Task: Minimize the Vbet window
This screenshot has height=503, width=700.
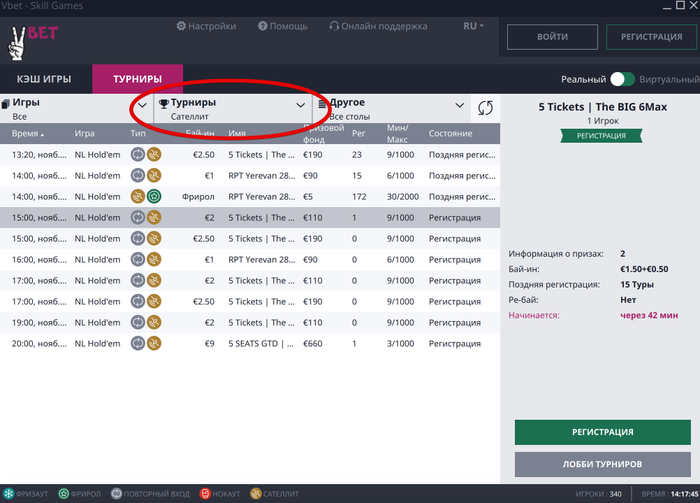Action: [x=667, y=6]
